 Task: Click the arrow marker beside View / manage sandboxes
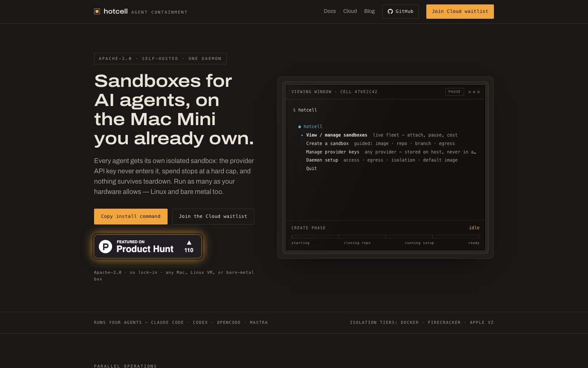click(302, 135)
